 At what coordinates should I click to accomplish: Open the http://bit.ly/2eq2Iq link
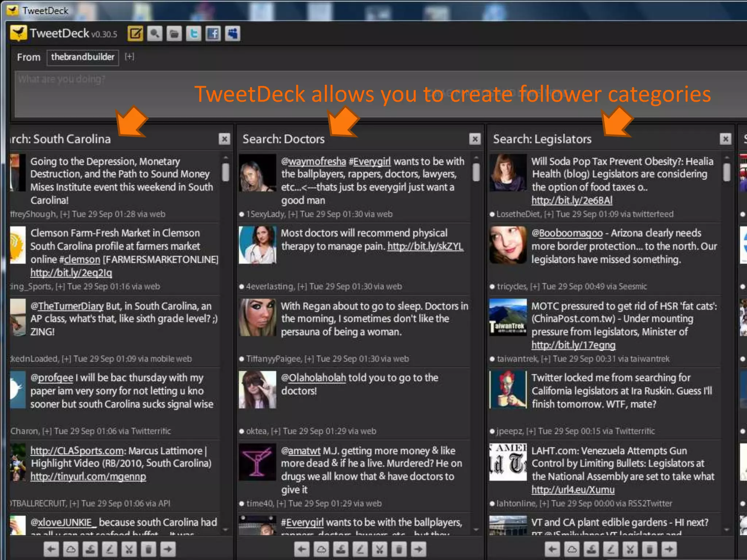(x=71, y=273)
